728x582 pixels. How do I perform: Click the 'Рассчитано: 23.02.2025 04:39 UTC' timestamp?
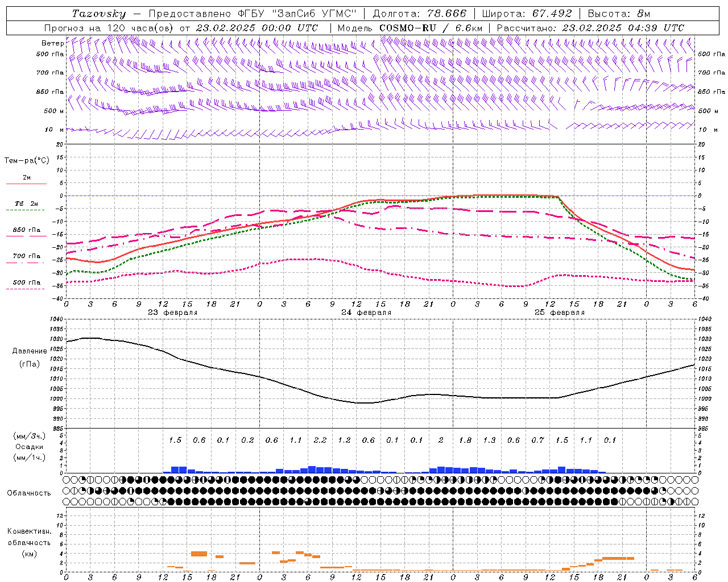[590, 28]
